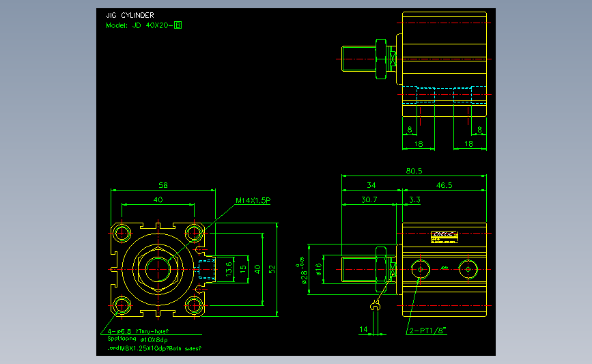Image resolution: width=592 pixels, height=364 pixels.
Task: Select the 52 height dimension
Action: (x=272, y=269)
